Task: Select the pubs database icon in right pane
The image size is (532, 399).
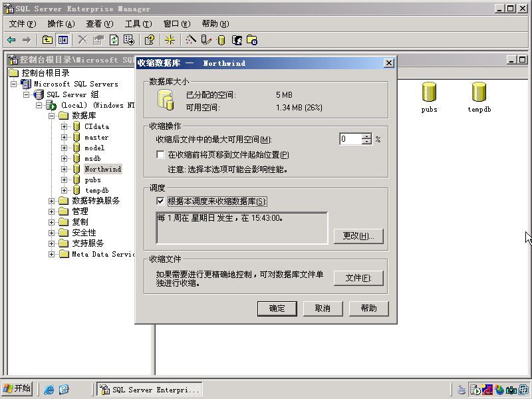Action: [x=429, y=92]
